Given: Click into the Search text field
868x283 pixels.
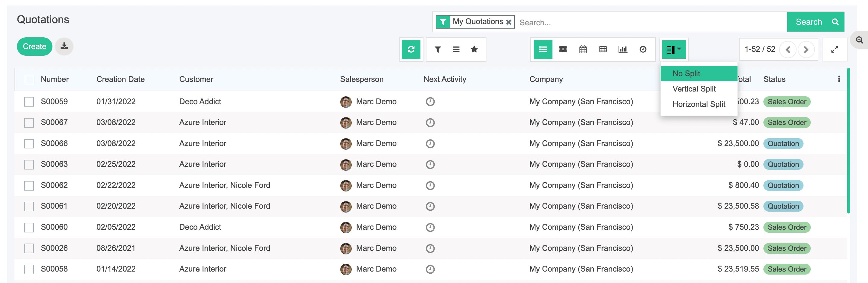Looking at the screenshot, I should [x=650, y=23].
